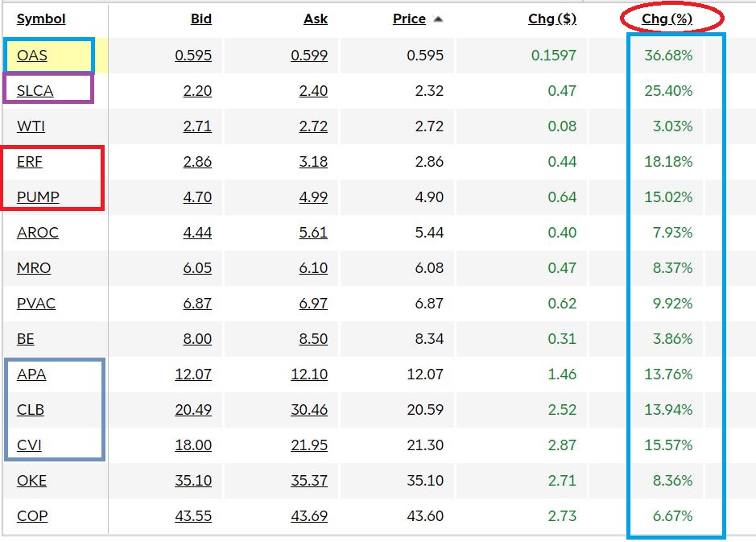The image size is (756, 542).
Task: Select the PVAC change percent 9.92%
Action: tap(672, 304)
